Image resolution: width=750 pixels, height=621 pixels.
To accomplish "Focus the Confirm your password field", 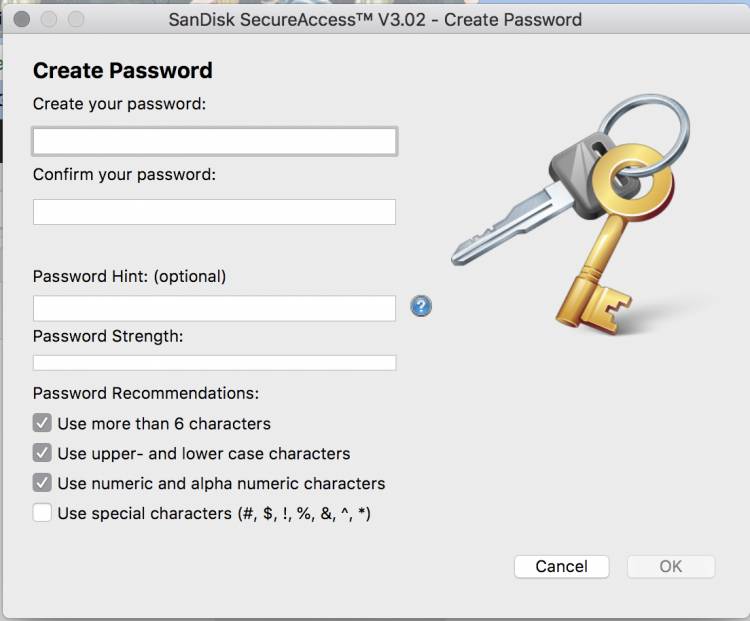I will click(x=214, y=212).
